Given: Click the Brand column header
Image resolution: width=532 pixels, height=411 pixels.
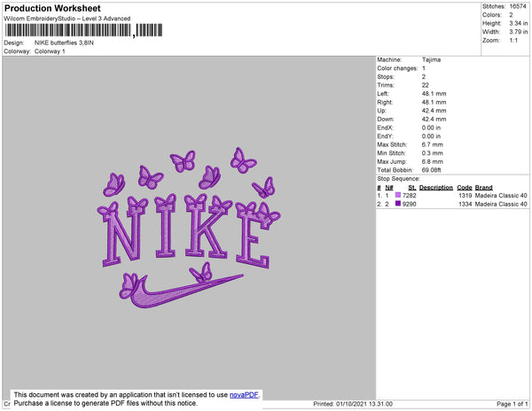Looking at the screenshot, I should click(483, 188).
